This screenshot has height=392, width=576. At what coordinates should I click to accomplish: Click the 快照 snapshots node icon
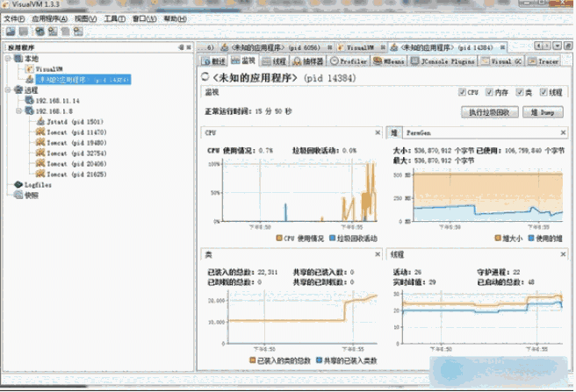pyautogui.click(x=18, y=195)
